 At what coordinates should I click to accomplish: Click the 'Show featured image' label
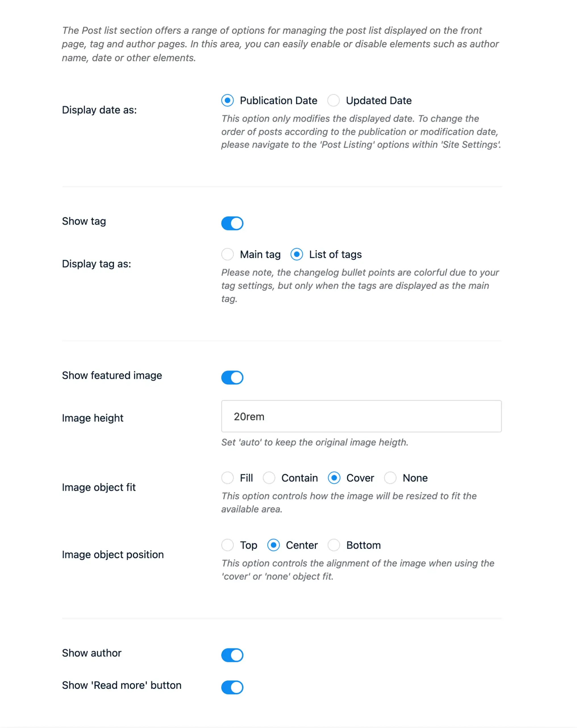[112, 375]
